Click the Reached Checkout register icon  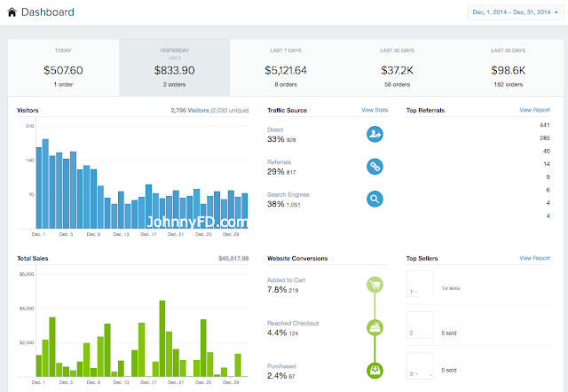click(x=375, y=327)
